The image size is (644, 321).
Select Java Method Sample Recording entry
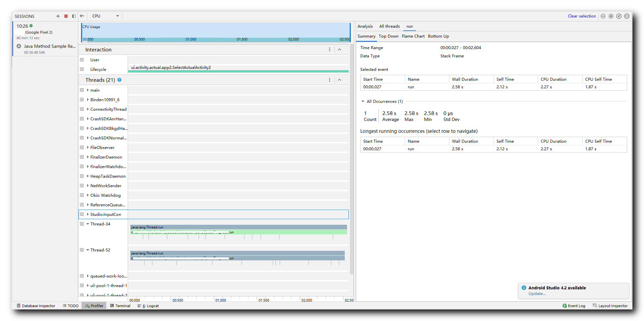tap(46, 49)
